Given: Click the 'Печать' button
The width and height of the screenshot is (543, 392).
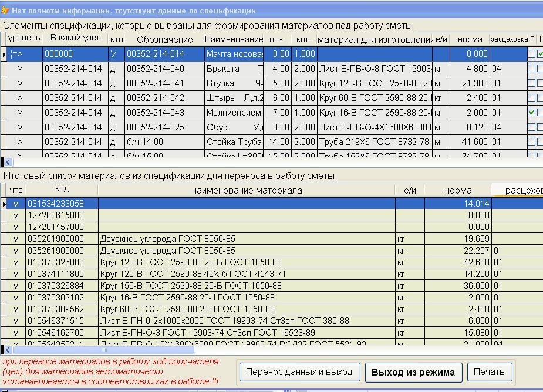Looking at the screenshot, I should pos(489,372).
